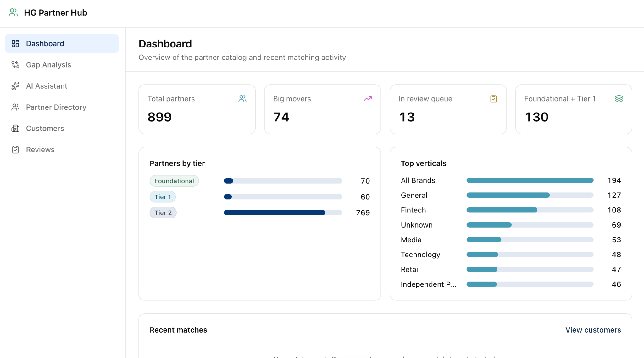Click the All Brands count 194
644x358 pixels.
pos(614,180)
